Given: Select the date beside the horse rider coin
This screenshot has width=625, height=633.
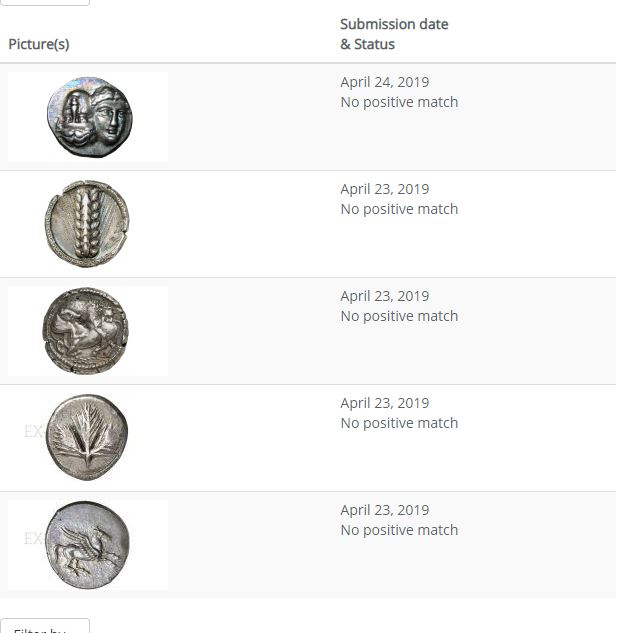Looking at the screenshot, I should [x=385, y=296].
